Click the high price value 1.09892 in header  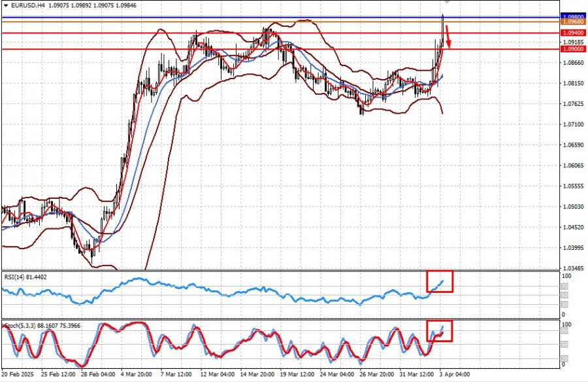pos(82,6)
